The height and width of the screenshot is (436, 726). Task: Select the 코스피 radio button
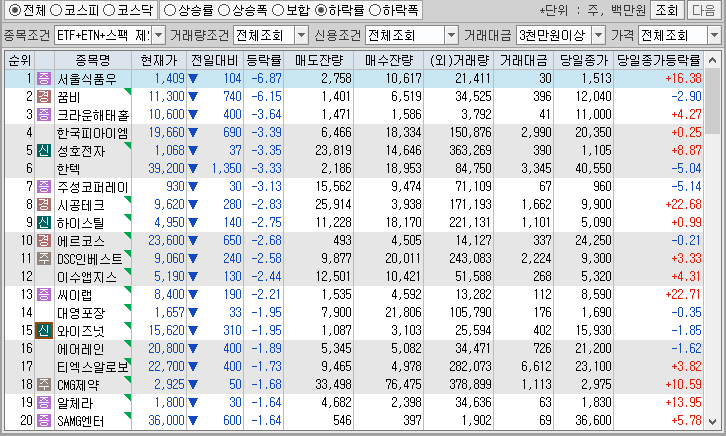click(56, 10)
